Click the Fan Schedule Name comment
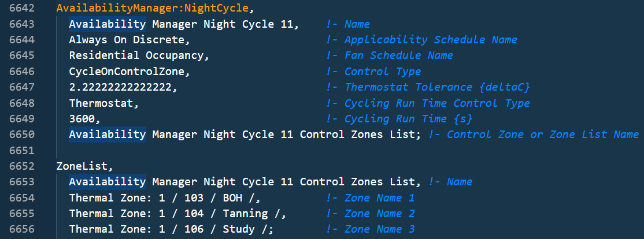The height and width of the screenshot is (239, 644). 390,55
